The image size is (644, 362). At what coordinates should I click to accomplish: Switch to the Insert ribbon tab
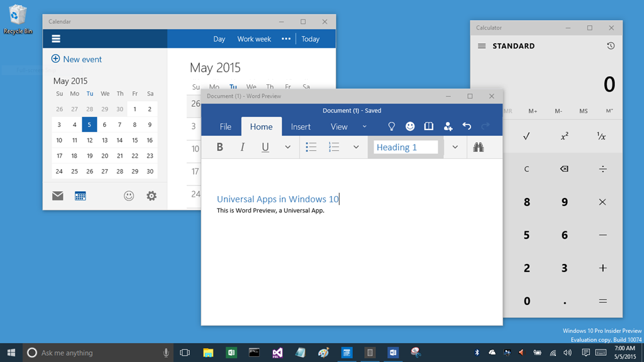tap(301, 127)
